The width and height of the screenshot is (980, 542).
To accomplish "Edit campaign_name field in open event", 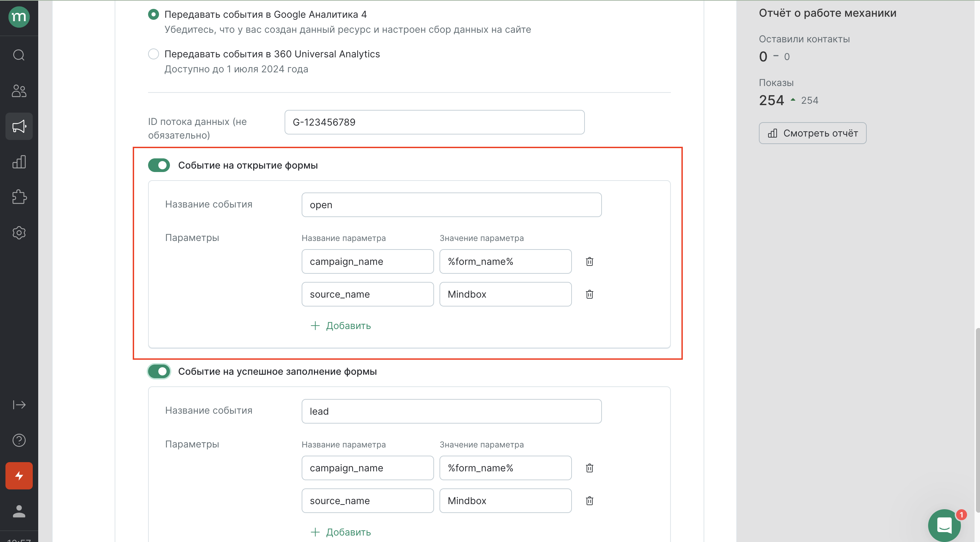I will [x=367, y=261].
